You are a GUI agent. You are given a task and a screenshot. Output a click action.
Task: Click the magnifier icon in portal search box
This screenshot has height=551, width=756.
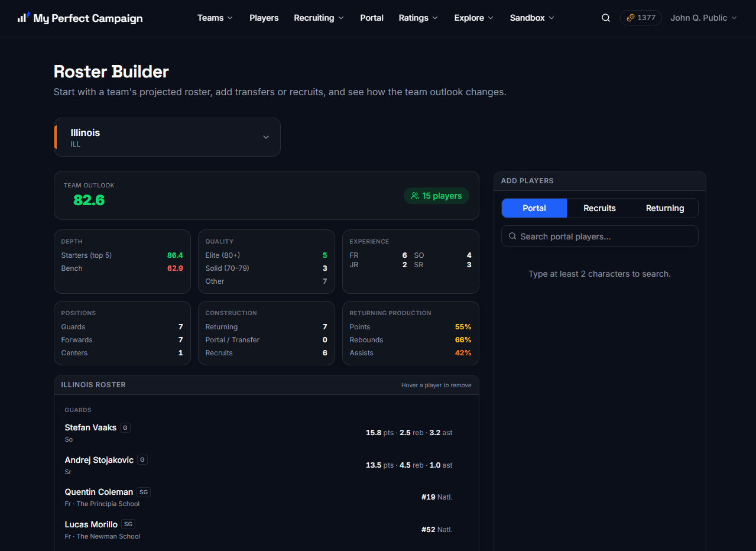point(512,236)
